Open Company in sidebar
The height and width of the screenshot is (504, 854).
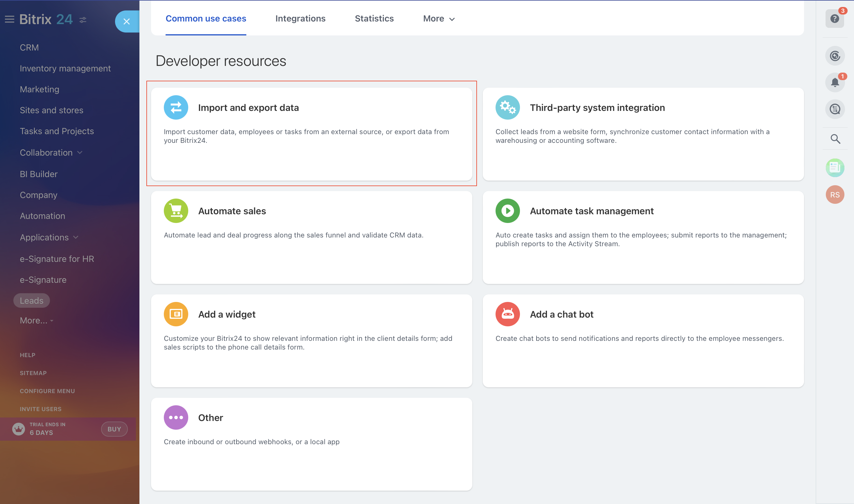(38, 195)
